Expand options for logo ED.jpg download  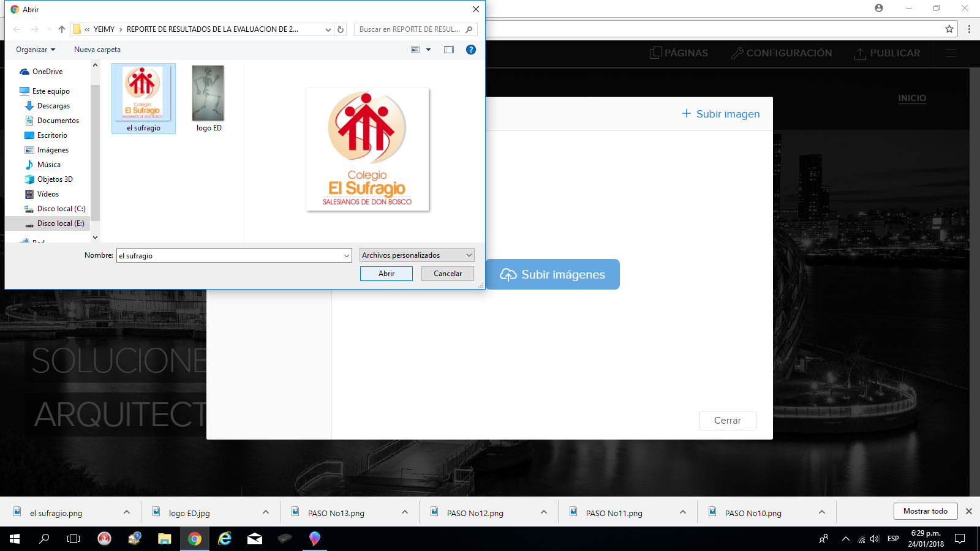pyautogui.click(x=266, y=512)
